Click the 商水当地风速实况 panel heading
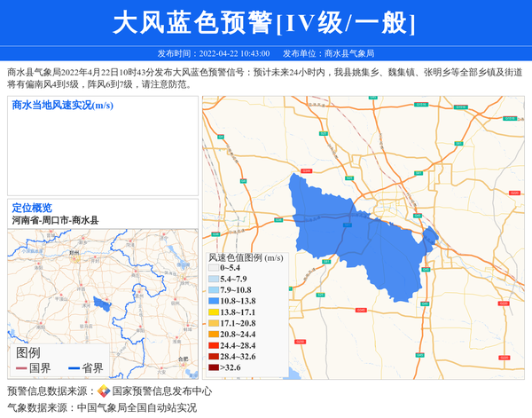The width and height of the screenshot is (532, 418). pos(62,106)
